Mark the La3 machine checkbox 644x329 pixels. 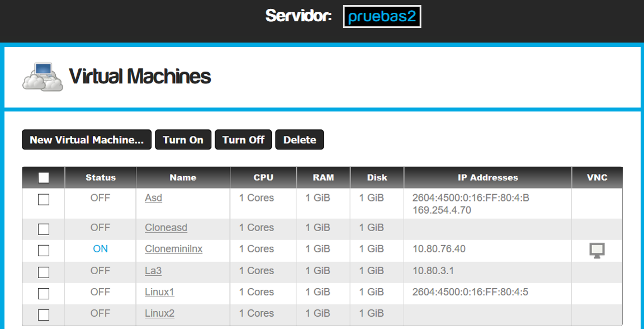43,272
